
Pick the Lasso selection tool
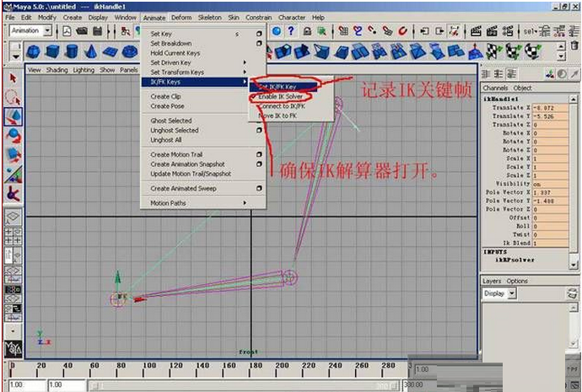tap(13, 97)
